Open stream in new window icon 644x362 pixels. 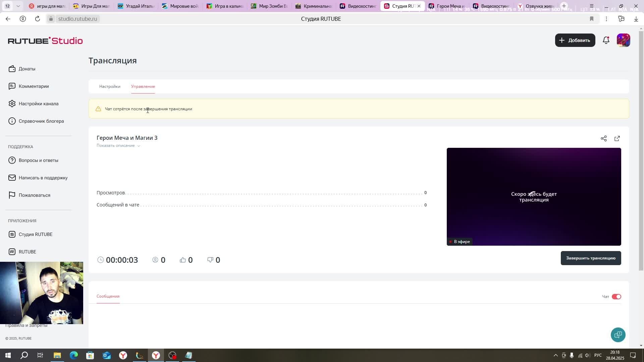coord(617,138)
